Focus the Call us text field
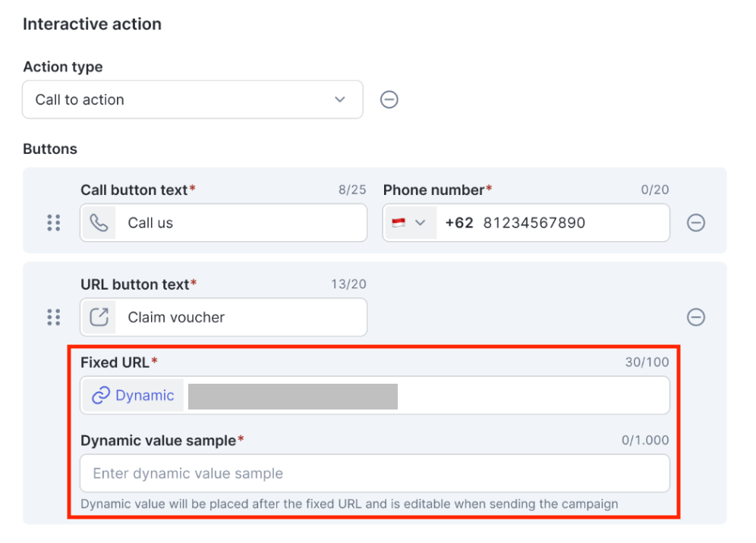The height and width of the screenshot is (543, 756). click(239, 222)
